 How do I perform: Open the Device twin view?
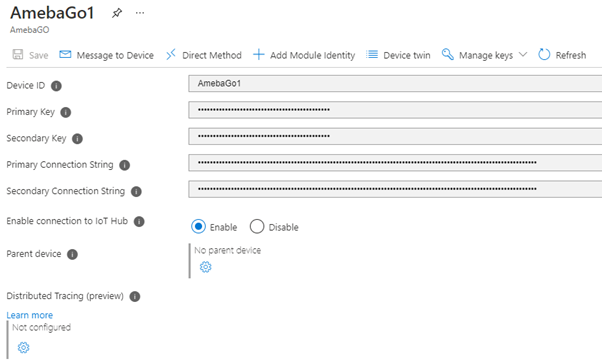(x=398, y=55)
